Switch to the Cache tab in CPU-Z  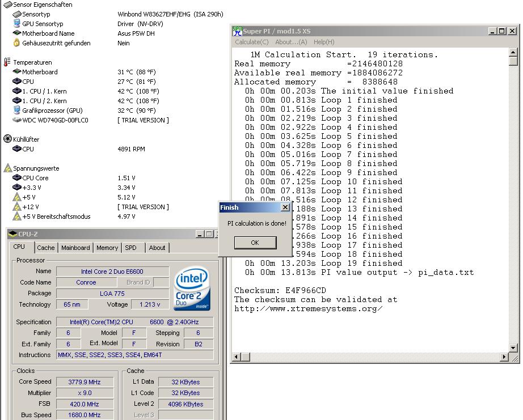coord(46,248)
